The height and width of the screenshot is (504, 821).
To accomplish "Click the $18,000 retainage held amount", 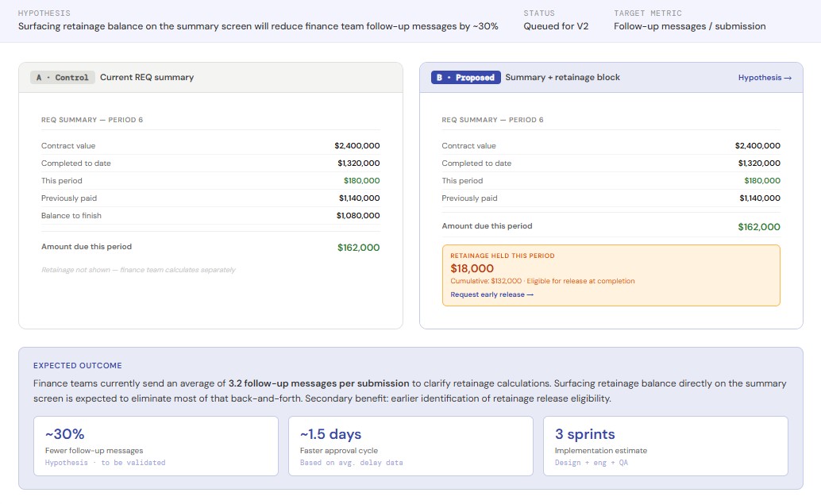I will coord(472,268).
